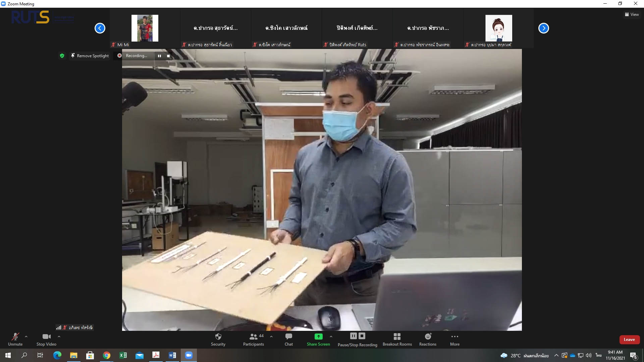Show hidden system tray icons

(x=556, y=355)
